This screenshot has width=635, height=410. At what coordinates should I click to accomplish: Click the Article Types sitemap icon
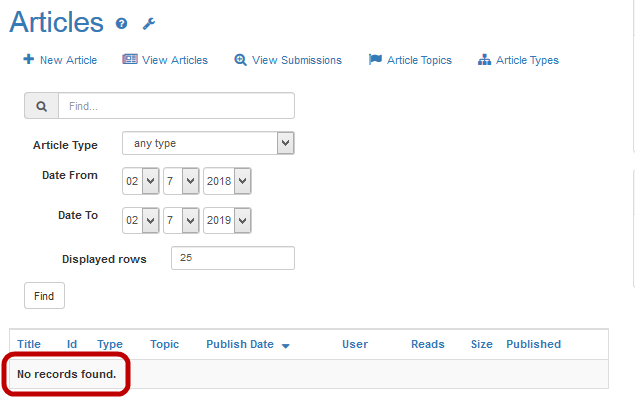point(485,60)
